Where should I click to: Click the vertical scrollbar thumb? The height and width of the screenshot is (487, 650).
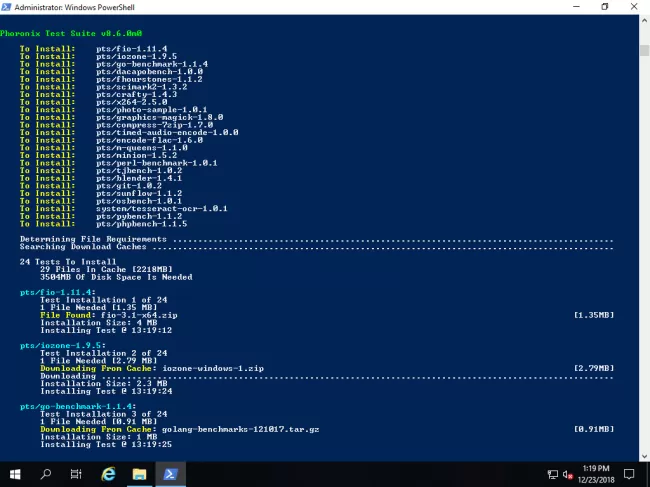[x=644, y=50]
